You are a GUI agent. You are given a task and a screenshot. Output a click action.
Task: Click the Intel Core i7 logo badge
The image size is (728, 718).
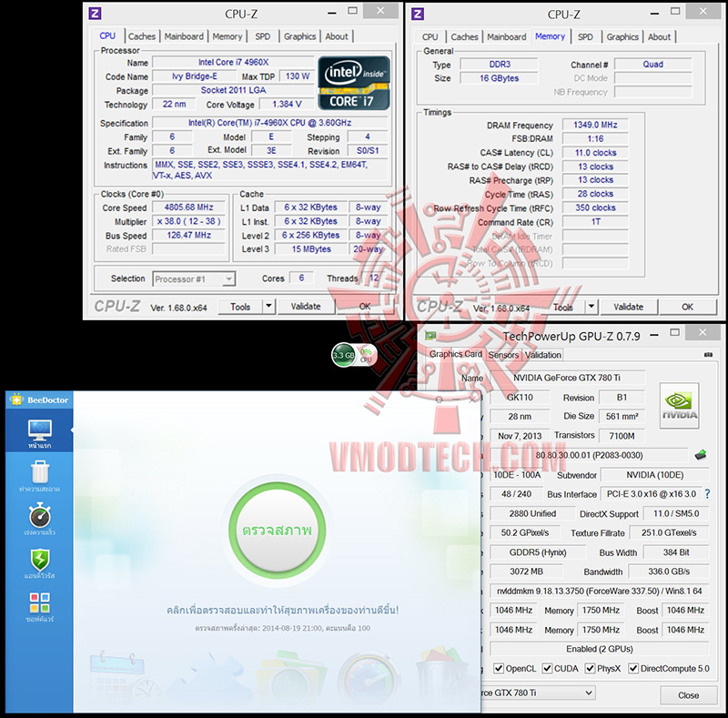tap(354, 83)
